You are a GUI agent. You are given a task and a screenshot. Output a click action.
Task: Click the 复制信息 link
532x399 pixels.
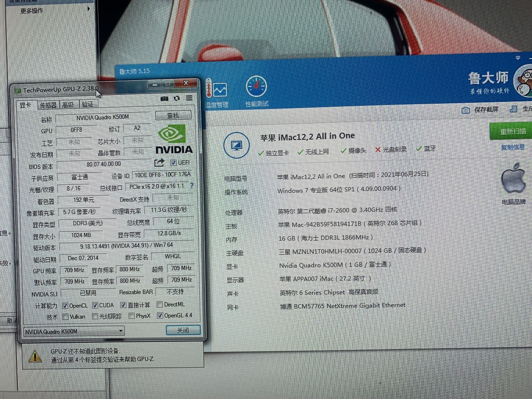[x=513, y=147]
